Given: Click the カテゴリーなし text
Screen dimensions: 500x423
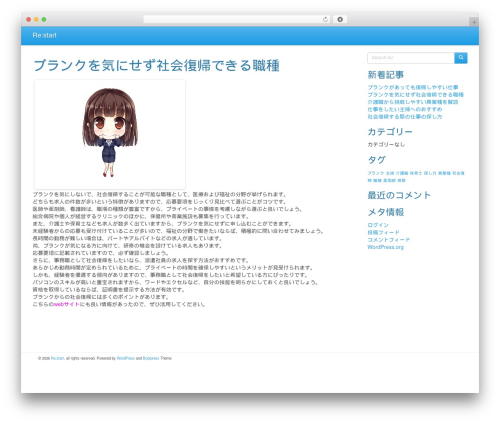Looking at the screenshot, I should [x=386, y=144].
